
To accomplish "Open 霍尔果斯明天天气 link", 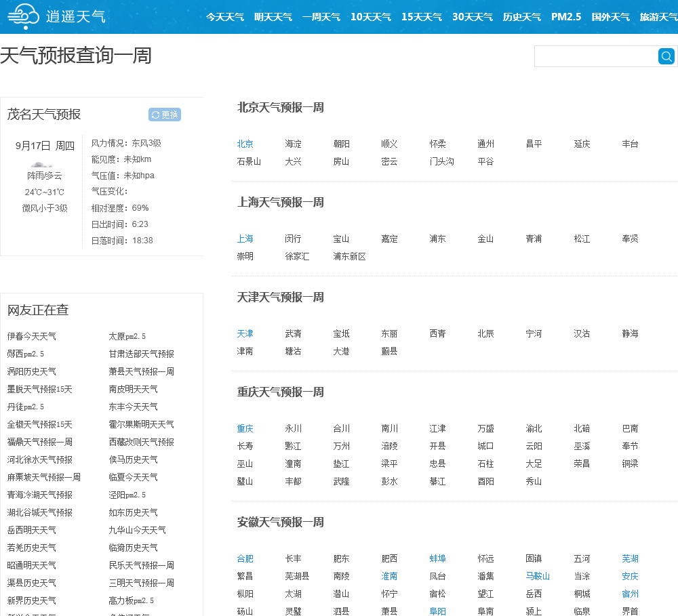I will pyautogui.click(x=142, y=424).
